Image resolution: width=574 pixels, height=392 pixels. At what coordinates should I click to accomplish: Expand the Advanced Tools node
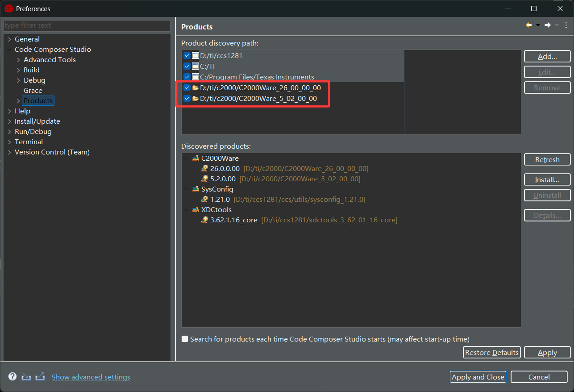18,60
